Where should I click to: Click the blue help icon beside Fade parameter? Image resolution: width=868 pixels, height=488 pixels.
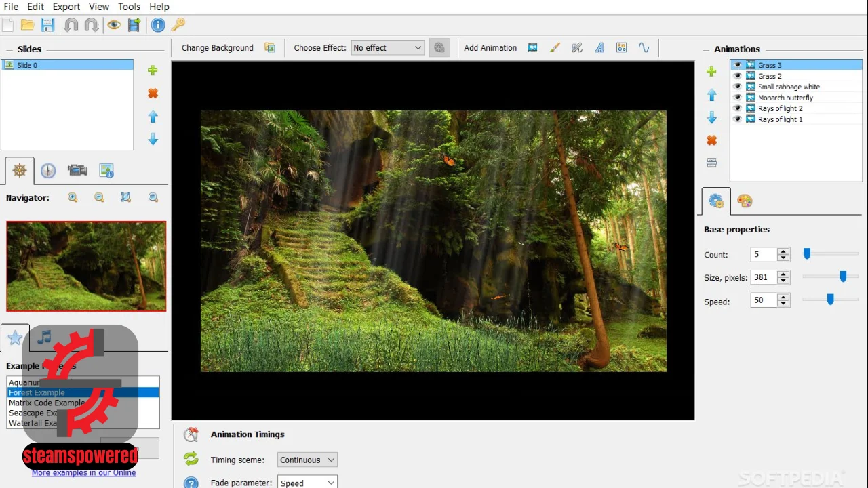[x=191, y=483]
